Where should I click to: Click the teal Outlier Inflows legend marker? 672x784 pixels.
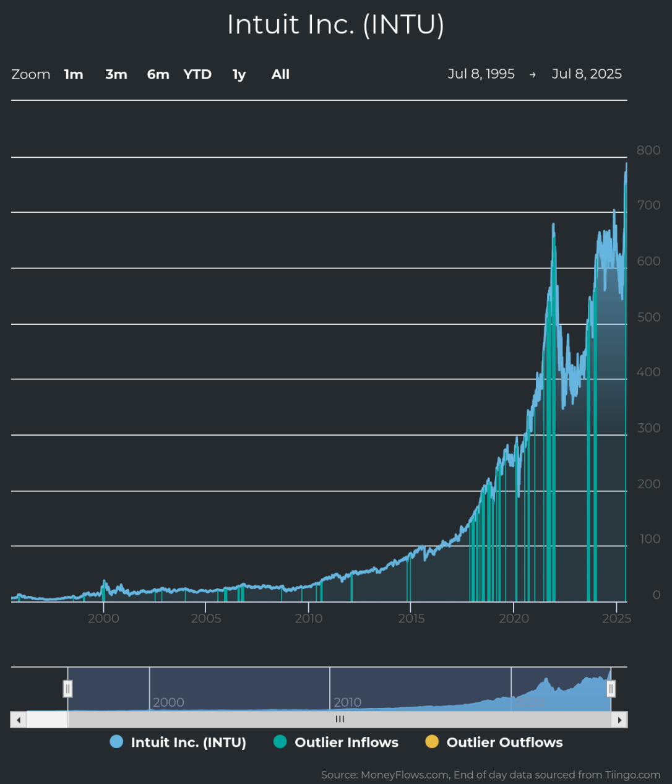pos(280,742)
